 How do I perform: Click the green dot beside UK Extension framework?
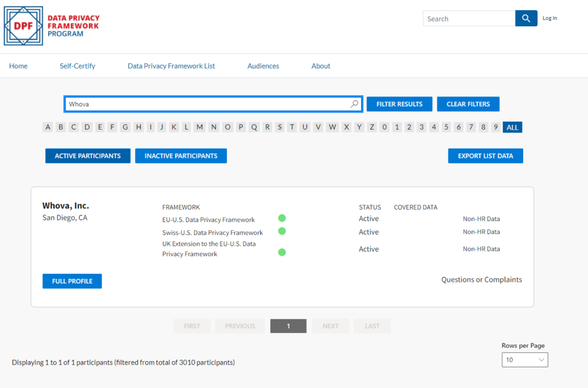tap(282, 252)
